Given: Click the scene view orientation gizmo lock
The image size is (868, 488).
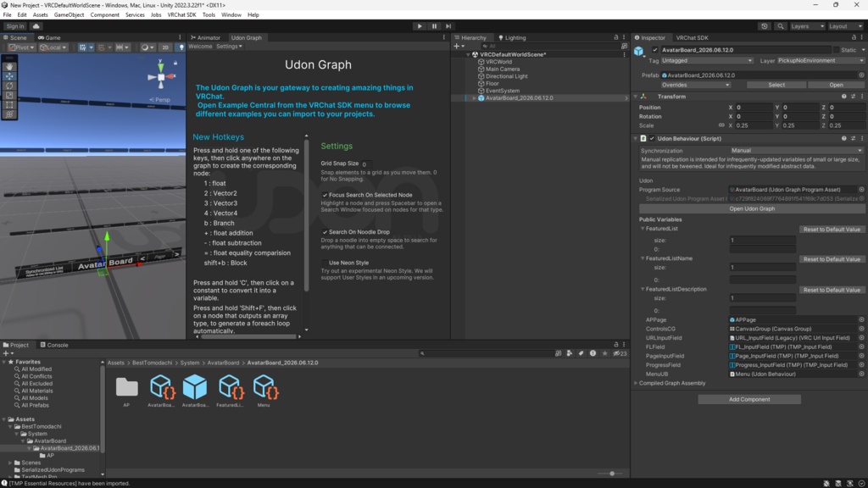Looking at the screenshot, I should point(175,63).
